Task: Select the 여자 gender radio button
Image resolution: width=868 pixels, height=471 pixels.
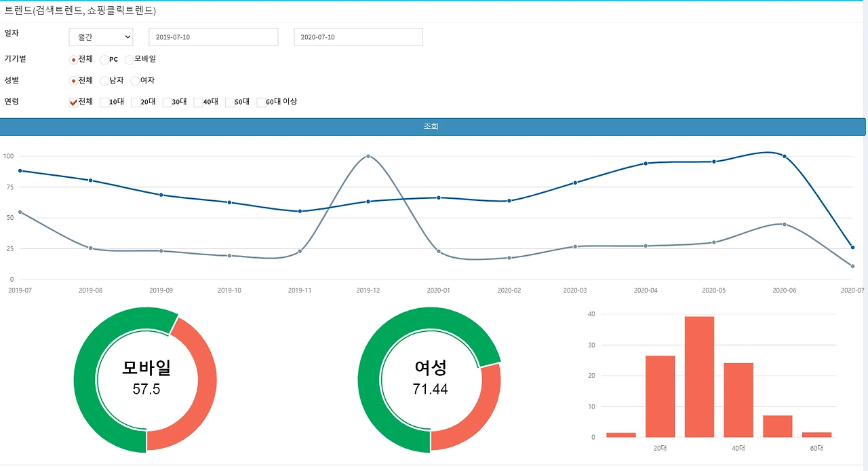Action: coord(134,81)
